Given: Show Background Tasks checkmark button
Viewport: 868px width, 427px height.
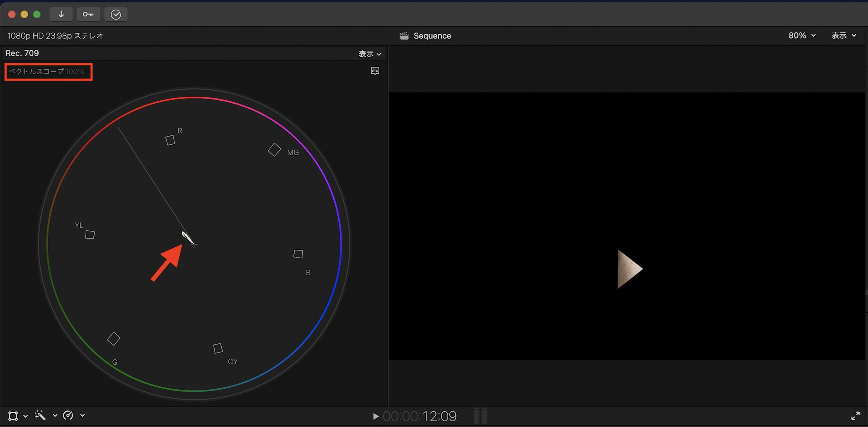Looking at the screenshot, I should pos(116,14).
